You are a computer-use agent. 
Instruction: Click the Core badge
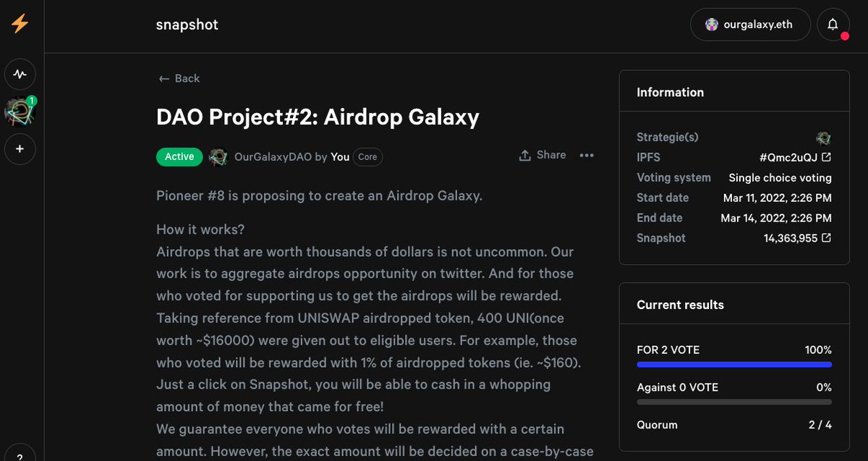tap(368, 156)
